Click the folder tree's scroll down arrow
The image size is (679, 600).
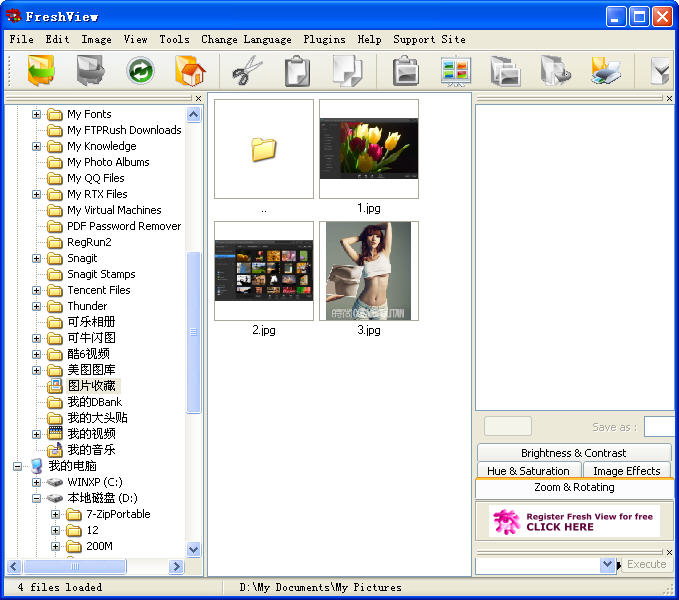[194, 549]
